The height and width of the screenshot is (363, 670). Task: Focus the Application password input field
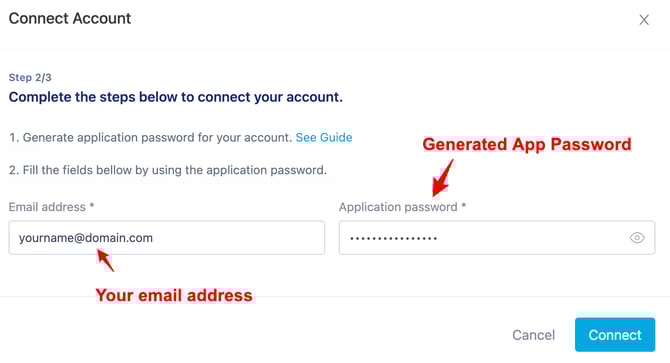click(497, 238)
